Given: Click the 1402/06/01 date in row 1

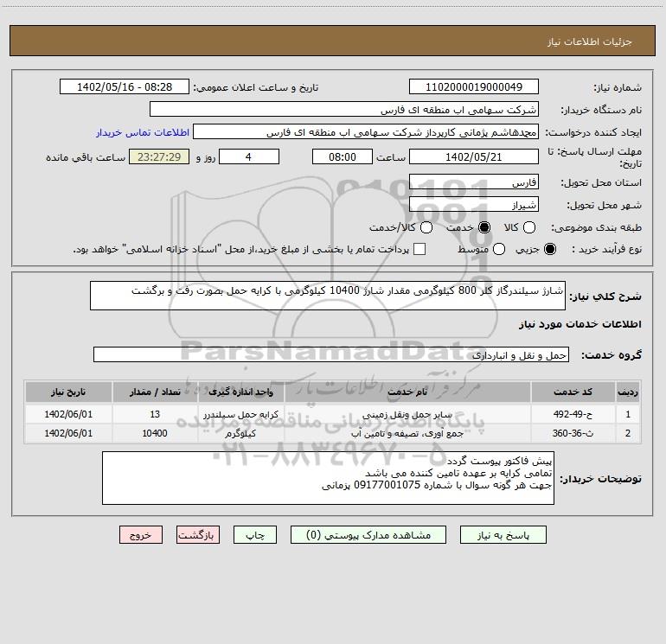Looking at the screenshot, I should [68, 414].
